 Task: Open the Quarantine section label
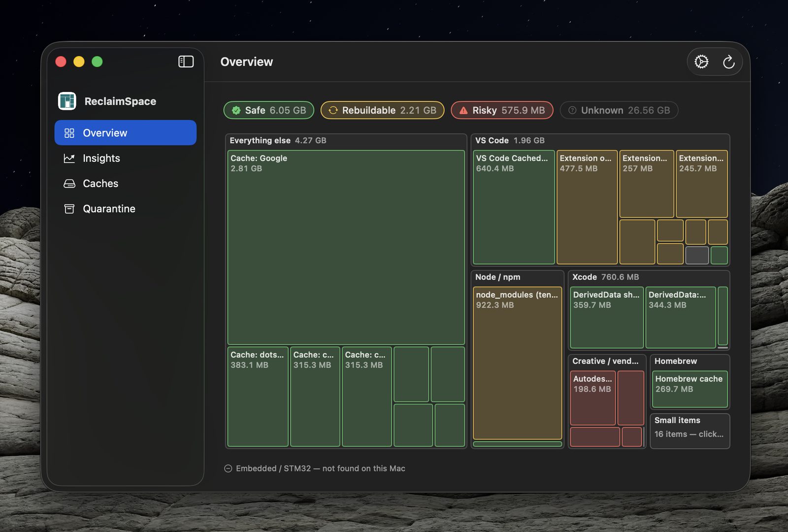(109, 209)
